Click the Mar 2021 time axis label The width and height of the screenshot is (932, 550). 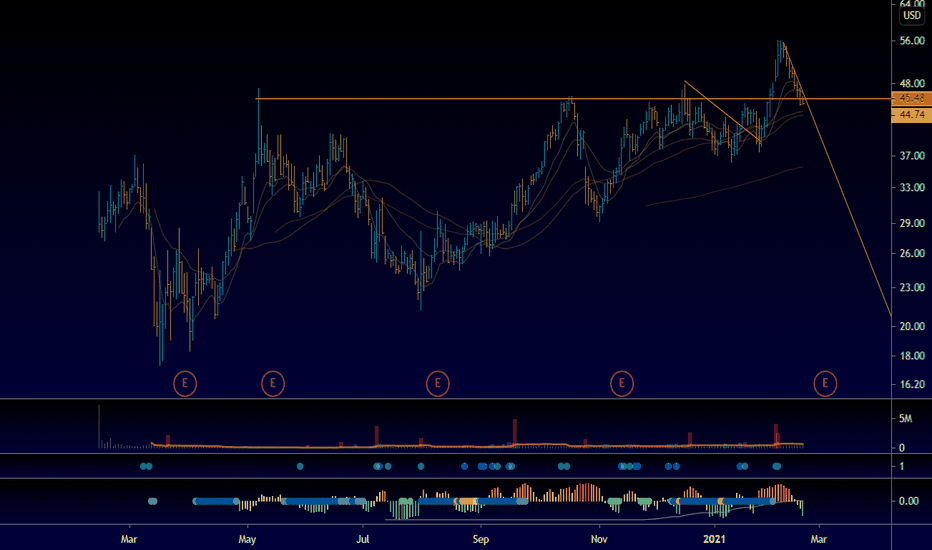pyautogui.click(x=818, y=539)
